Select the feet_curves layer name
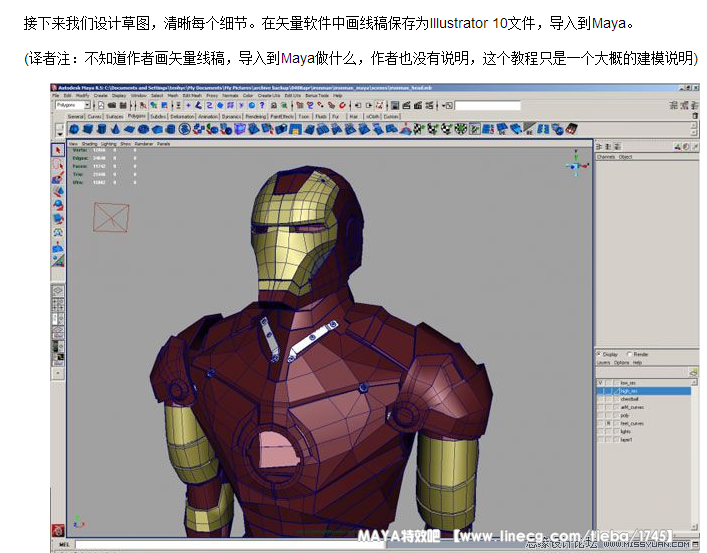The image size is (707, 553). point(632,423)
